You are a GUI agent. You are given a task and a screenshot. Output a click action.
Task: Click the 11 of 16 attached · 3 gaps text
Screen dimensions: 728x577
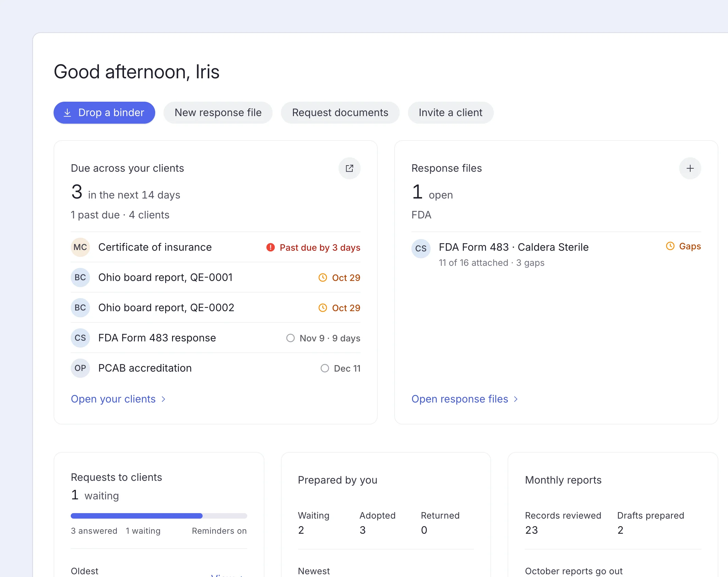492,263
